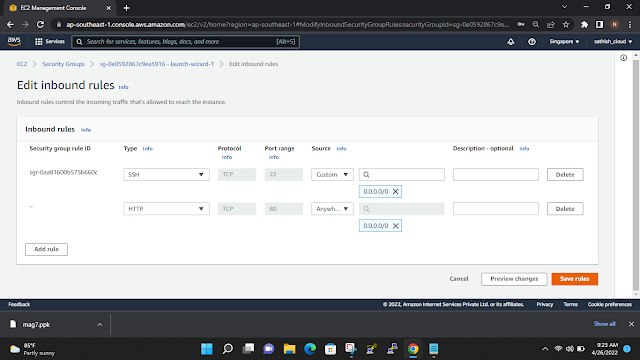Open the Chrome profile avatar
This screenshot has height=360, width=640.
point(615,24)
